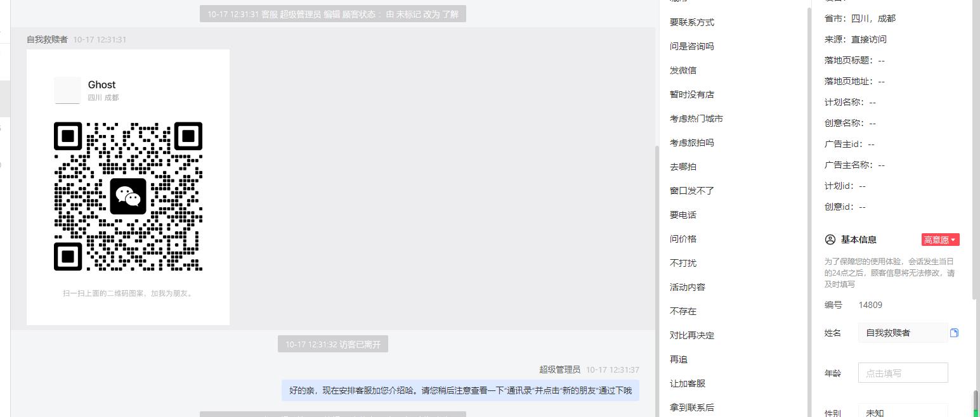Viewport: 980px width, 417px height.
Task: Copy the name 自我救赎者 with copy icon
Action: click(954, 333)
